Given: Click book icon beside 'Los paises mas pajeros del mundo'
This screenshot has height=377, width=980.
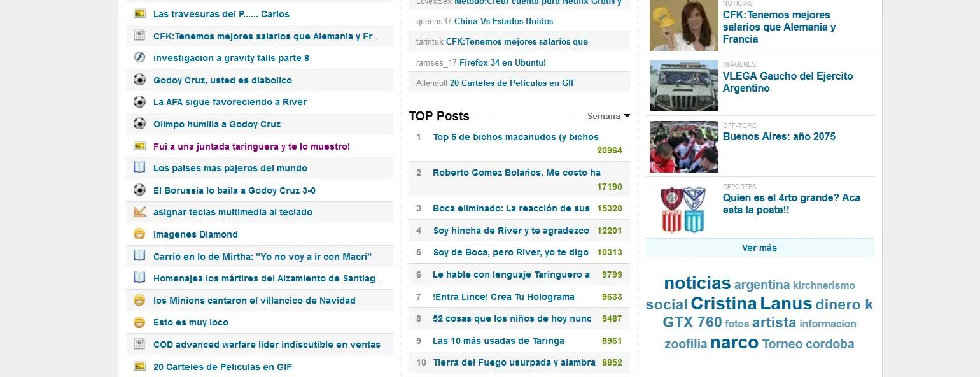Looking at the screenshot, I should (139, 167).
